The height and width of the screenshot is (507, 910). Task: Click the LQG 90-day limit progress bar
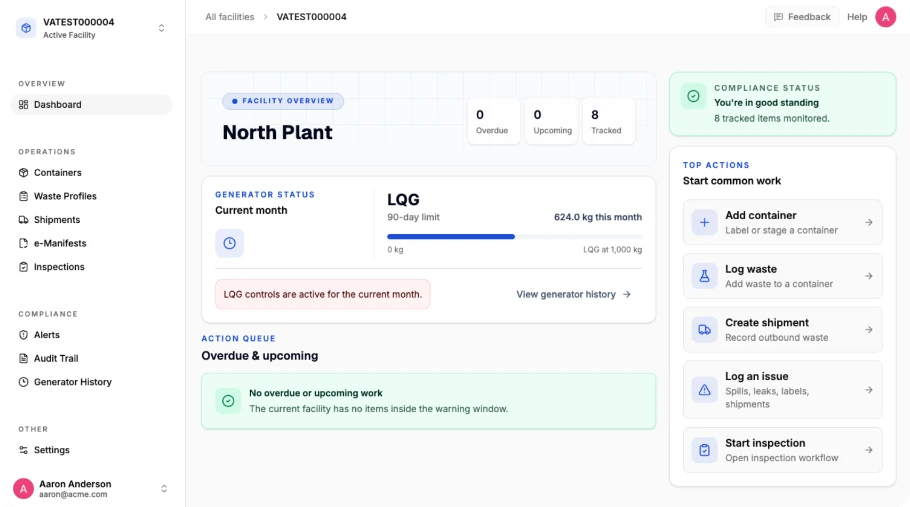514,237
